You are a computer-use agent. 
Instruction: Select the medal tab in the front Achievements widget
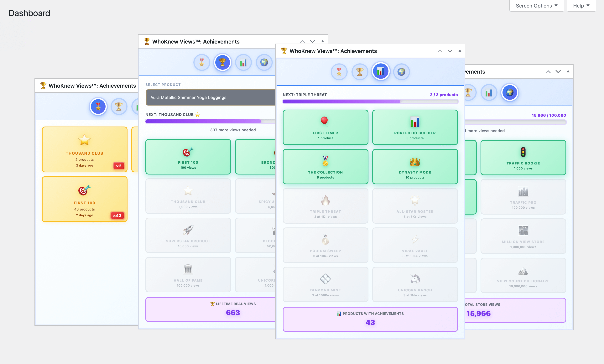(x=339, y=72)
